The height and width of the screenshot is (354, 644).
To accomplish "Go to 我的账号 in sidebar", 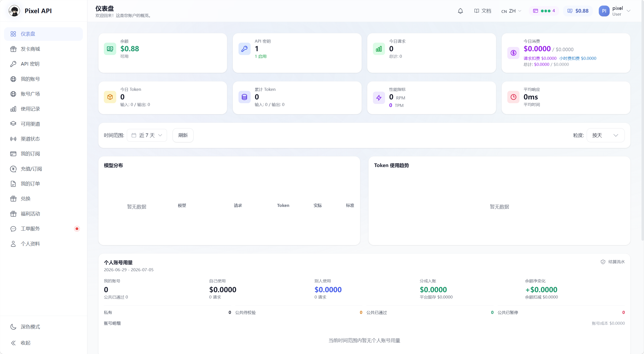I will (x=43, y=79).
